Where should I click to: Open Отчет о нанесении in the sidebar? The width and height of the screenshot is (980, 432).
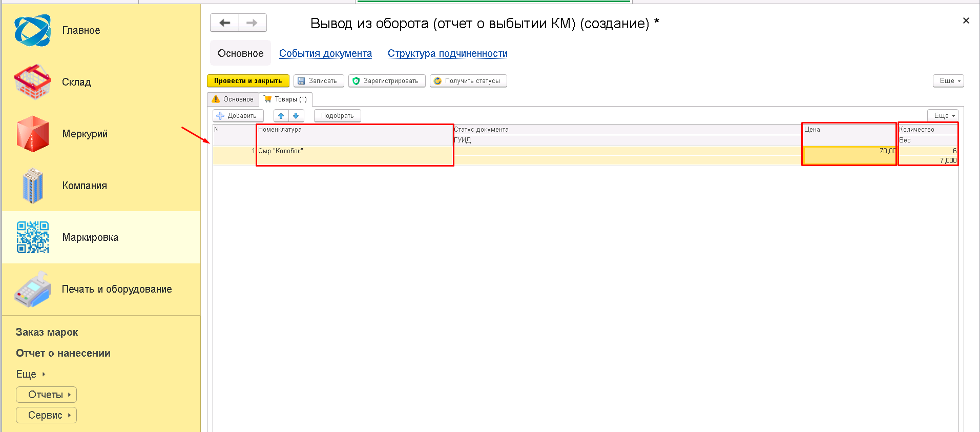[63, 353]
